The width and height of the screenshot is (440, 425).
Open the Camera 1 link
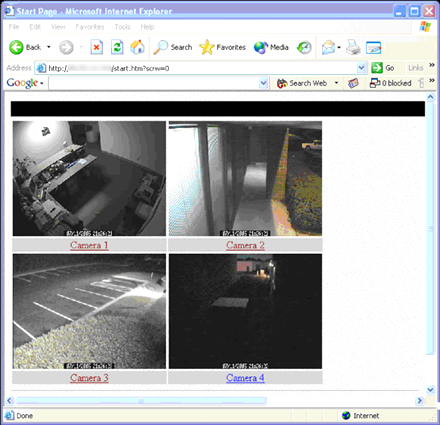pyautogui.click(x=89, y=245)
